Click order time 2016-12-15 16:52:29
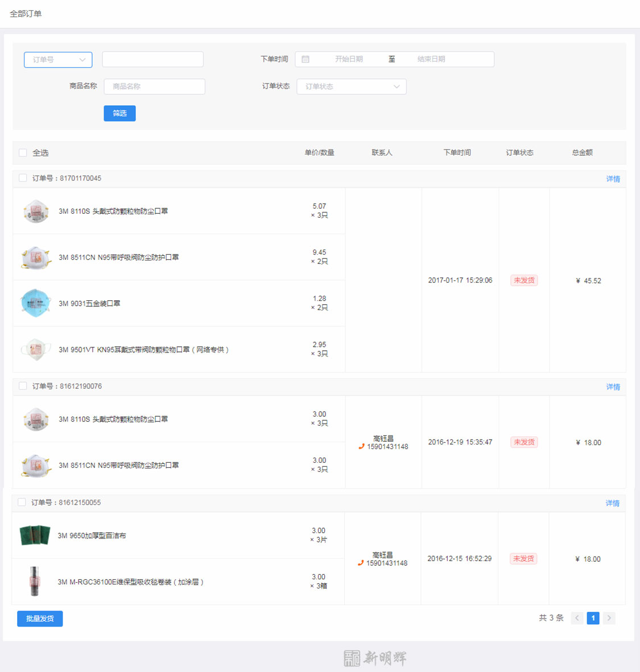Screen dimensions: 640x672 coord(460,558)
